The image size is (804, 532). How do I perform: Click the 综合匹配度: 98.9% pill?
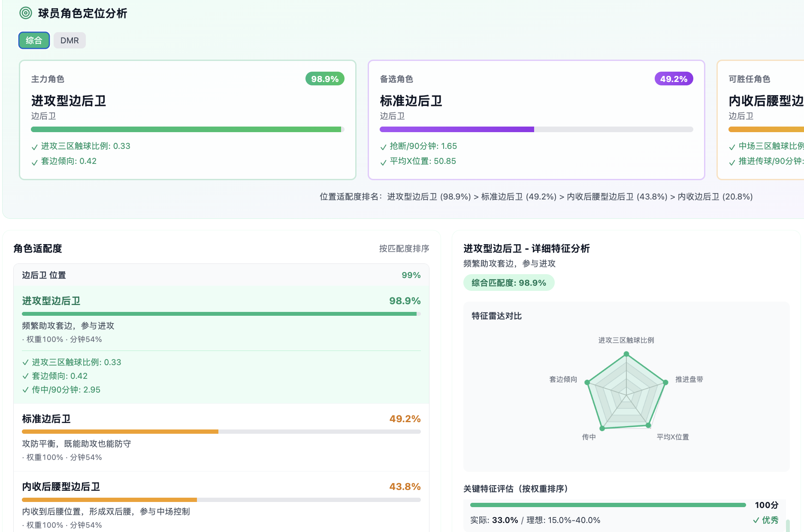pos(509,283)
